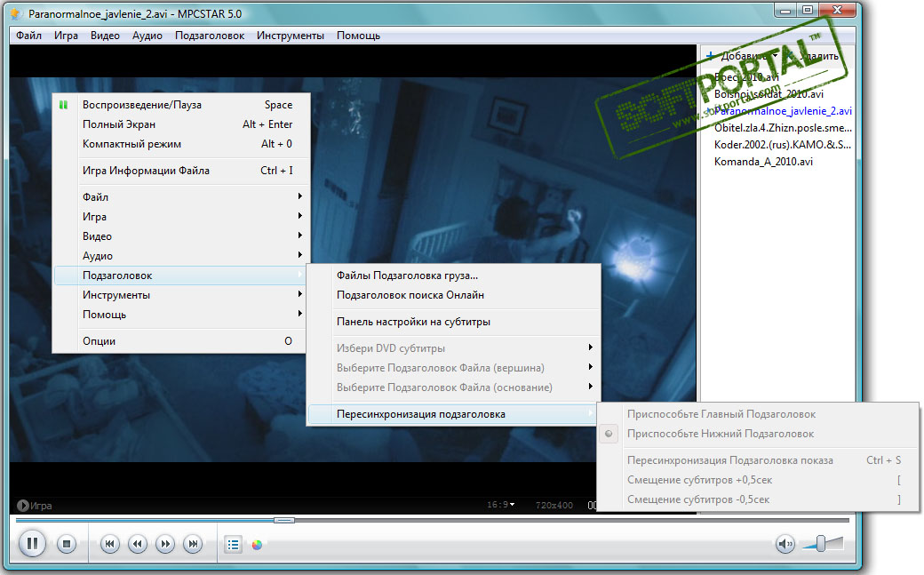Open the Аудио menu in menu bar
924x575 pixels.
point(147,36)
